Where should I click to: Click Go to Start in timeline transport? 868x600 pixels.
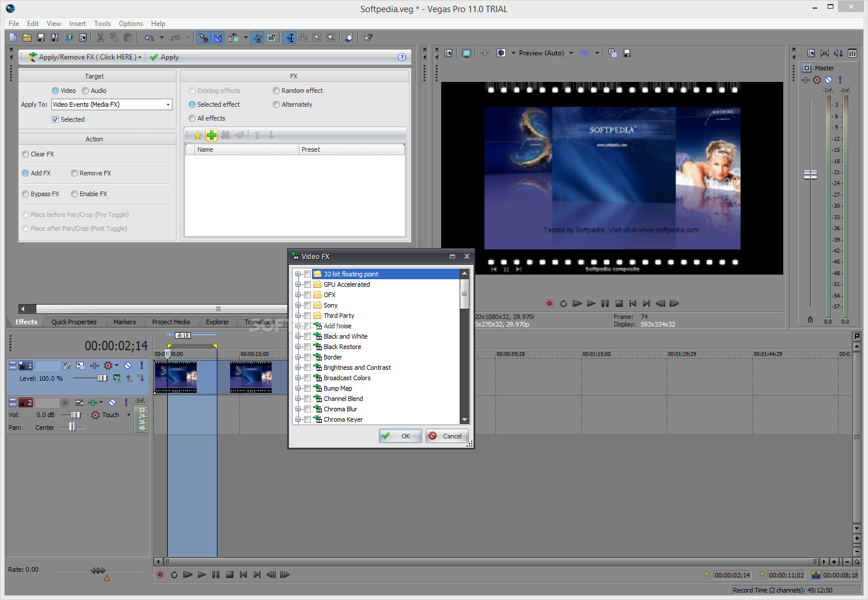(243, 575)
